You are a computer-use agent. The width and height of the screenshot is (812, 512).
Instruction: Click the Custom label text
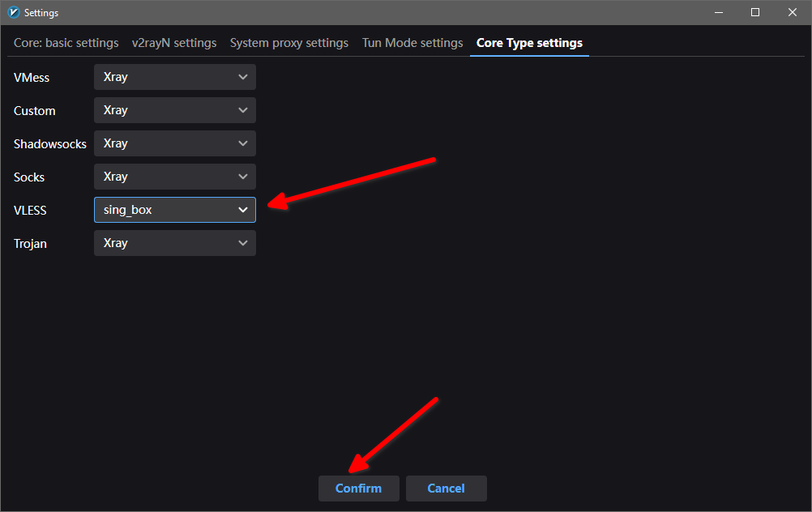[x=34, y=111]
